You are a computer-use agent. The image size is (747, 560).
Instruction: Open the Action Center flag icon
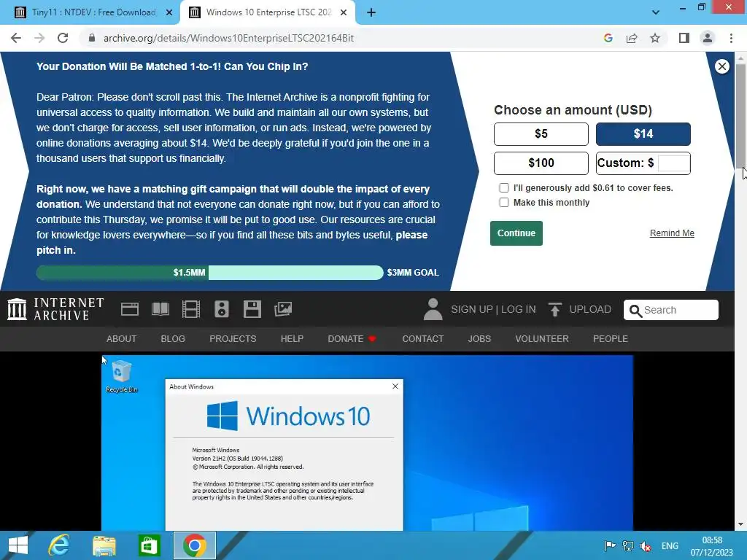click(610, 545)
